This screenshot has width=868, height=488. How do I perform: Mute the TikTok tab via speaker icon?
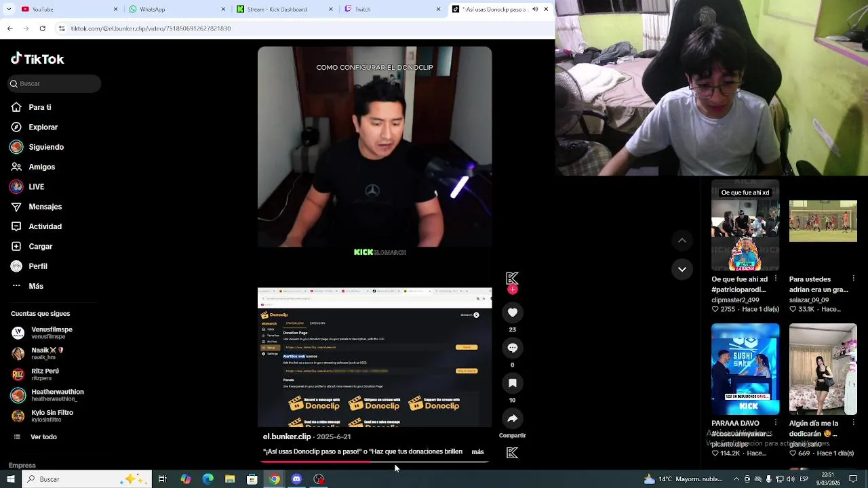tap(535, 9)
